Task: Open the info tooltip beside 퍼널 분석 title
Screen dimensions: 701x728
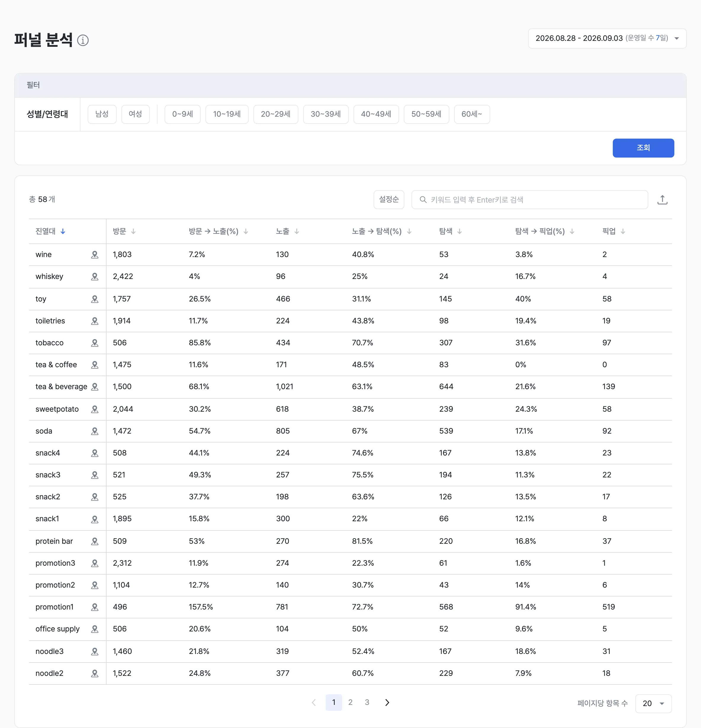Action: [83, 40]
